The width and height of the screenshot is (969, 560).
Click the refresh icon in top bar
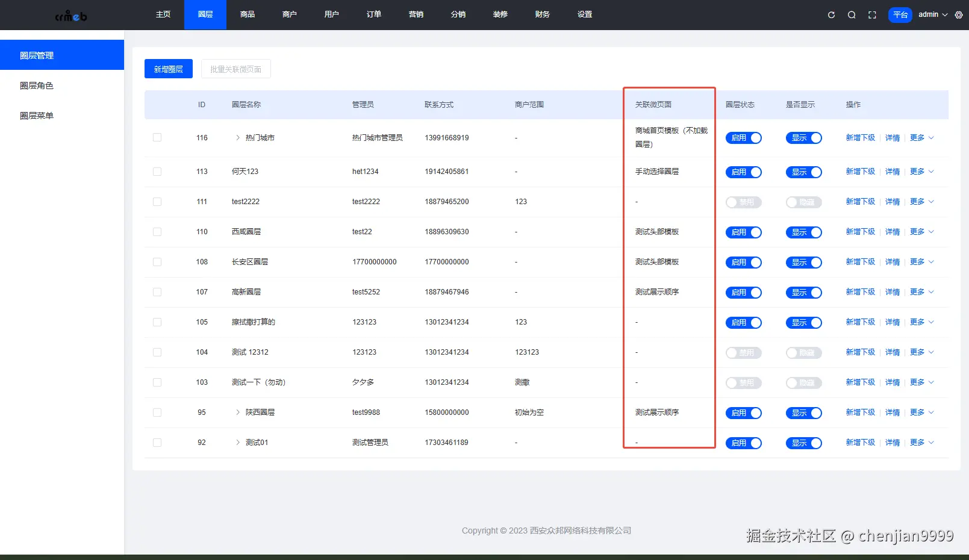pos(831,15)
